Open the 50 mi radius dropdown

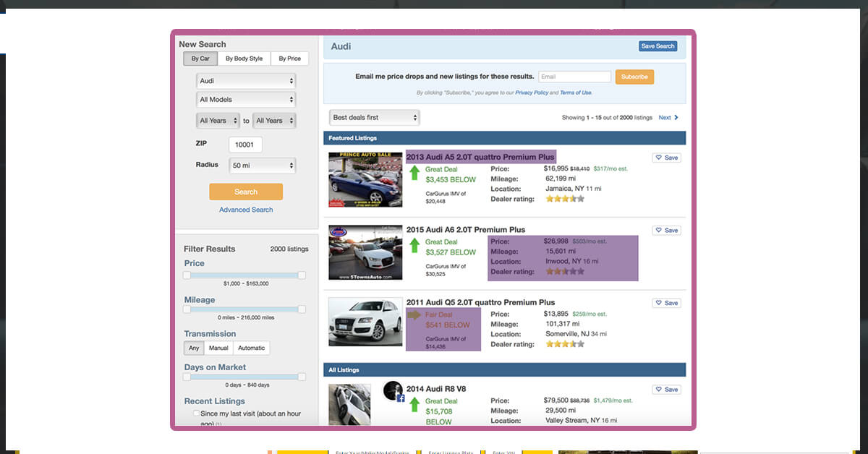point(263,166)
